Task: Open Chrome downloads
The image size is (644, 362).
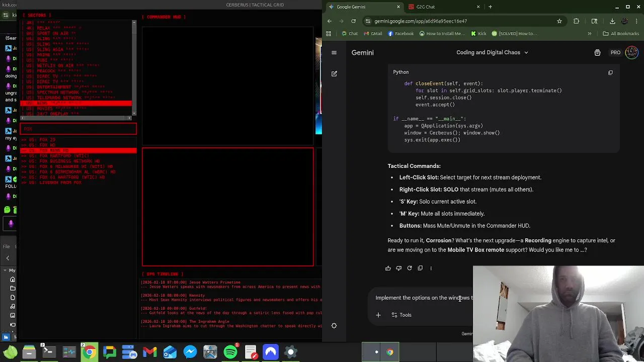Action: click(612, 21)
